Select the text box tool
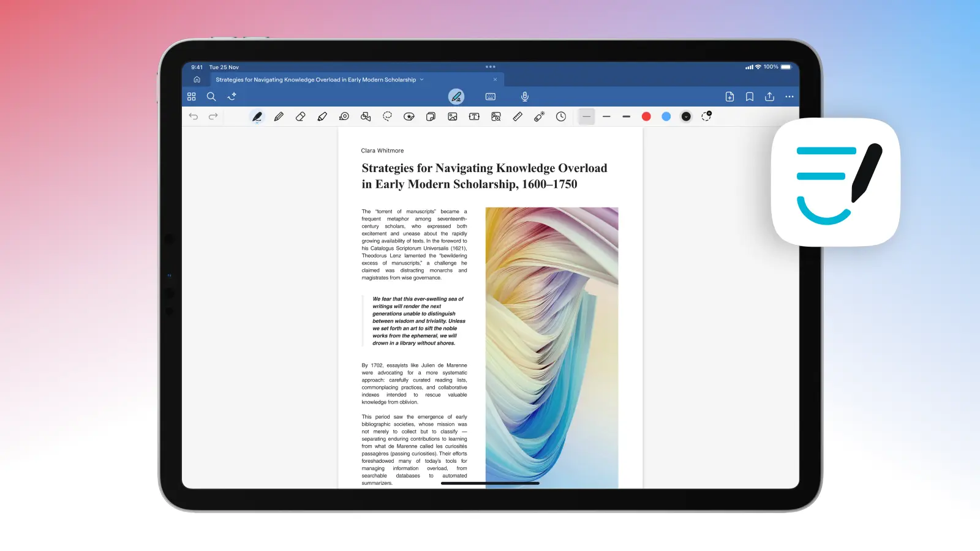 pyautogui.click(x=474, y=116)
